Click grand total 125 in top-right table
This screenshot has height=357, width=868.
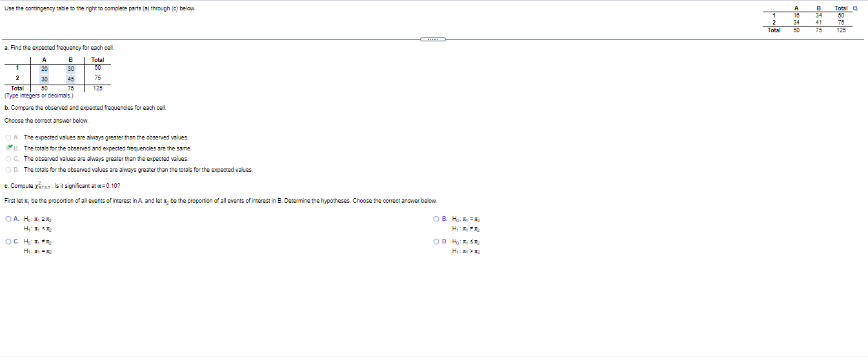pyautogui.click(x=841, y=30)
